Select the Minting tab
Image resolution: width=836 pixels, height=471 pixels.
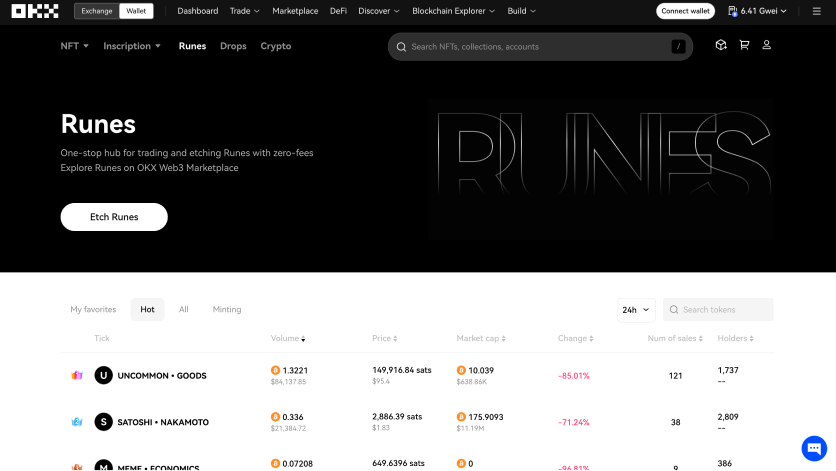click(x=227, y=309)
